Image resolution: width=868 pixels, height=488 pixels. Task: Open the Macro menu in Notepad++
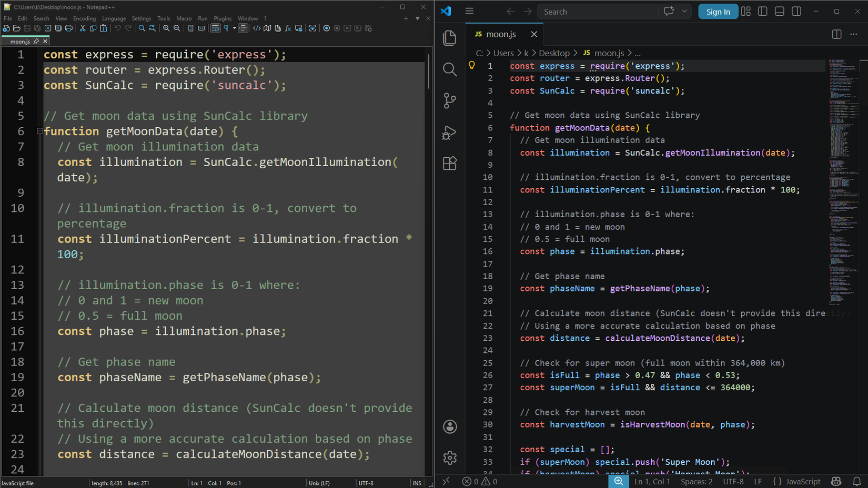[x=184, y=18]
